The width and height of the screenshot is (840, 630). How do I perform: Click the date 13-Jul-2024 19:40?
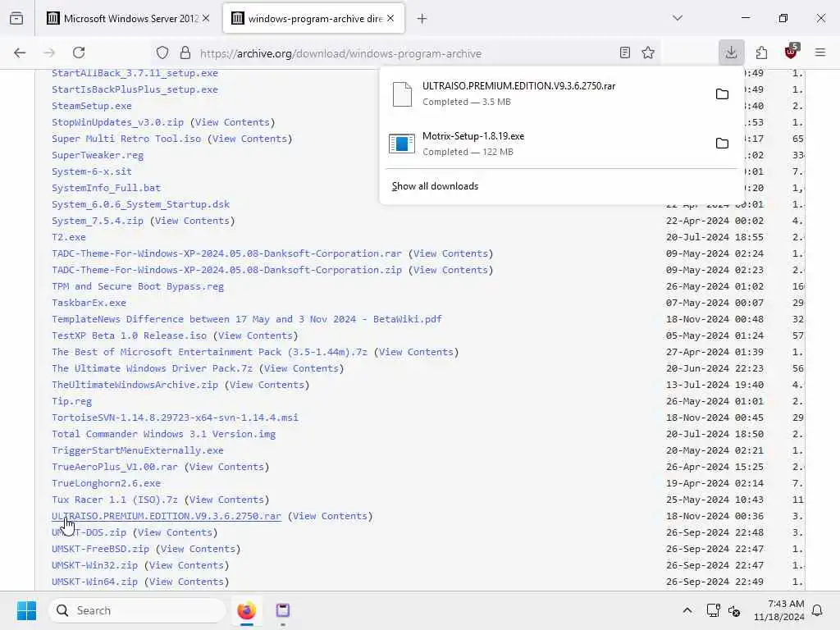coord(714,385)
